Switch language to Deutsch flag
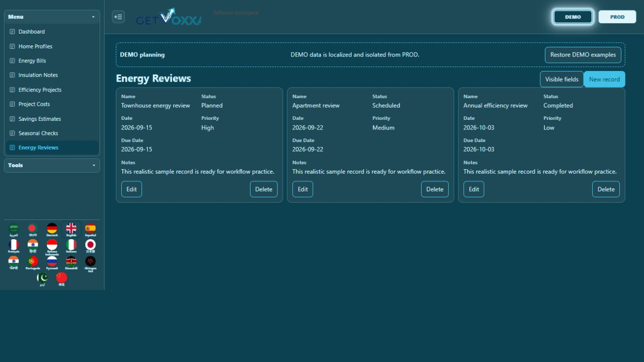Viewport: 644px width, 362px height. click(x=52, y=230)
